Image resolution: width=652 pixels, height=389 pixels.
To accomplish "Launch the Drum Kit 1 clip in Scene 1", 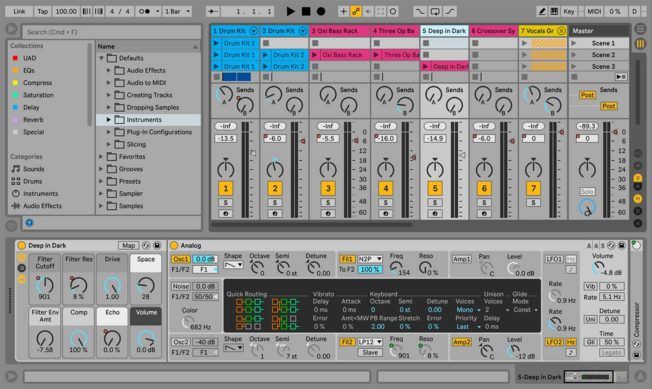I will coord(216,43).
